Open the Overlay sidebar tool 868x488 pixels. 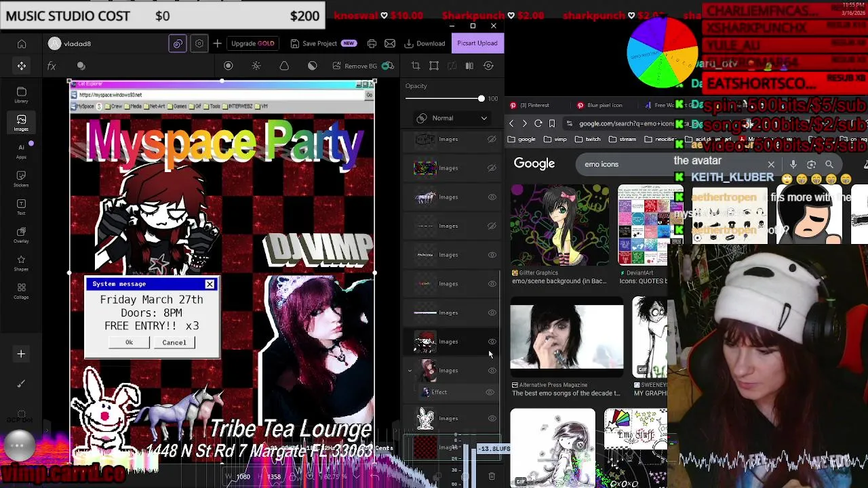(21, 235)
